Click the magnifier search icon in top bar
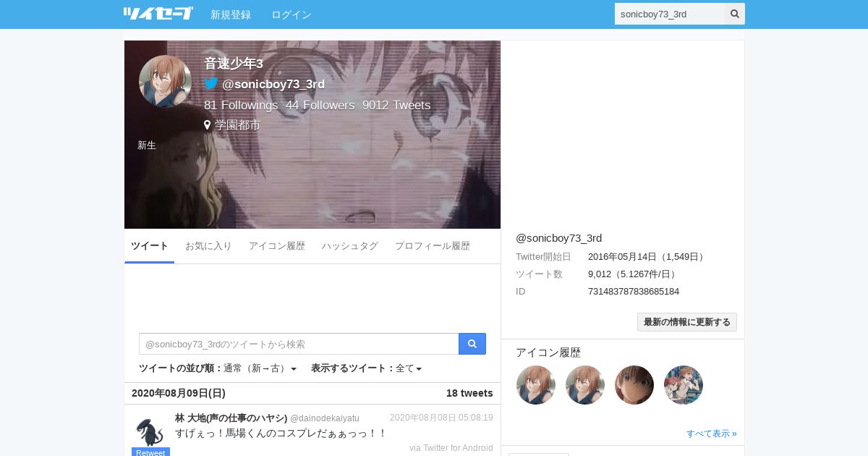This screenshot has width=868, height=456. (735, 14)
